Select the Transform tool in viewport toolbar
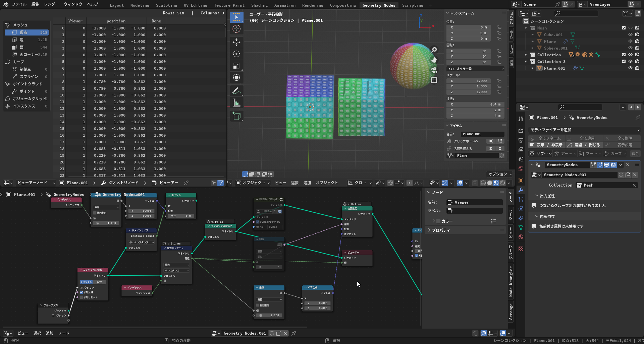 point(236,77)
